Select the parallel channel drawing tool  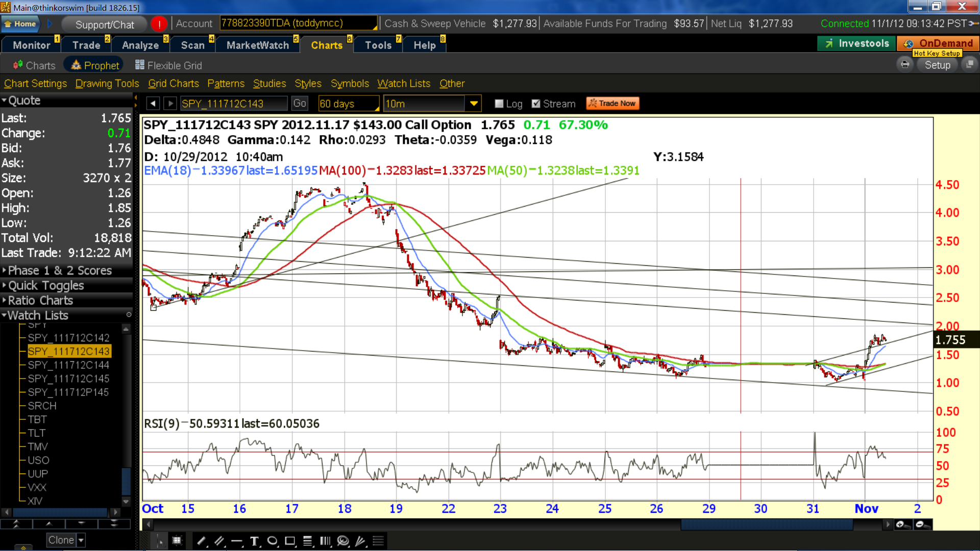click(x=219, y=541)
